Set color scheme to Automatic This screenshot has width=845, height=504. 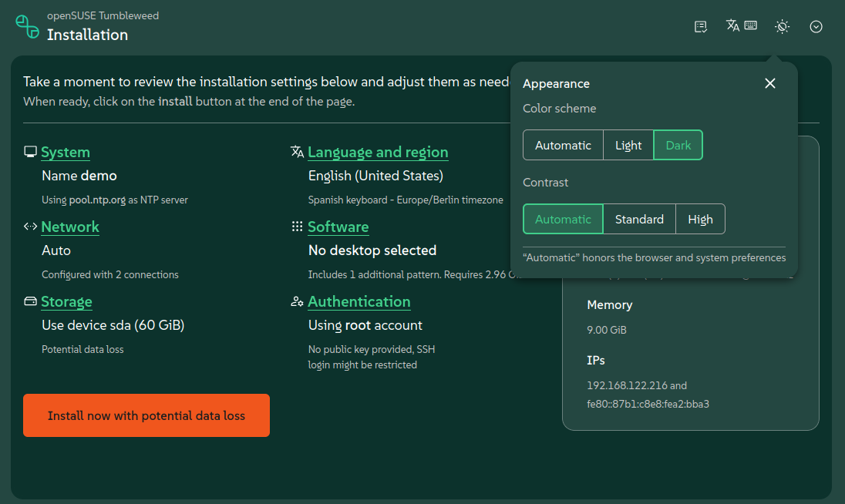[563, 146]
